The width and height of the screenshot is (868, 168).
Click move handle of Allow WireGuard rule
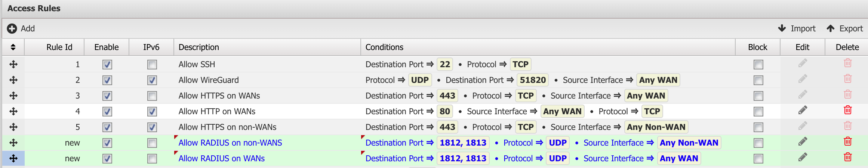point(13,80)
